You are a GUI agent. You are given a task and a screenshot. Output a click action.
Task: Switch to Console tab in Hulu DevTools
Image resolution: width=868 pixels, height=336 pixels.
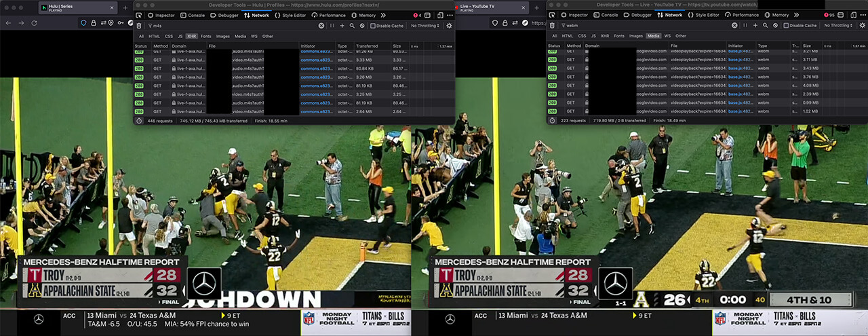tap(193, 15)
